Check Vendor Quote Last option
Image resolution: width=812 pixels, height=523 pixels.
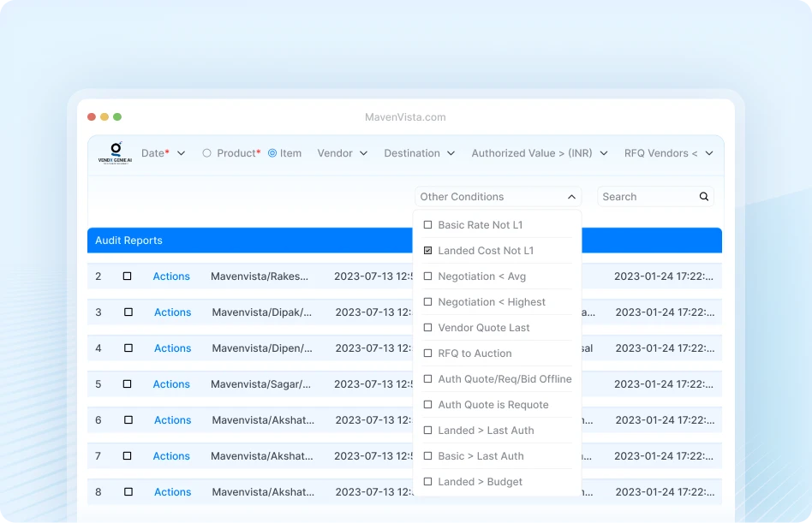pyautogui.click(x=427, y=328)
